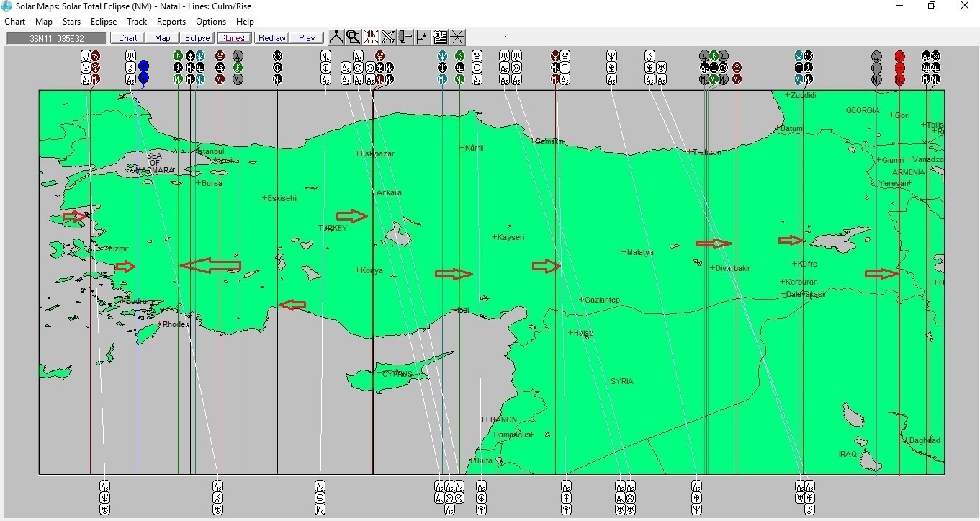980x521 pixels.
Task: Activate the hand pan tool
Action: click(x=370, y=37)
